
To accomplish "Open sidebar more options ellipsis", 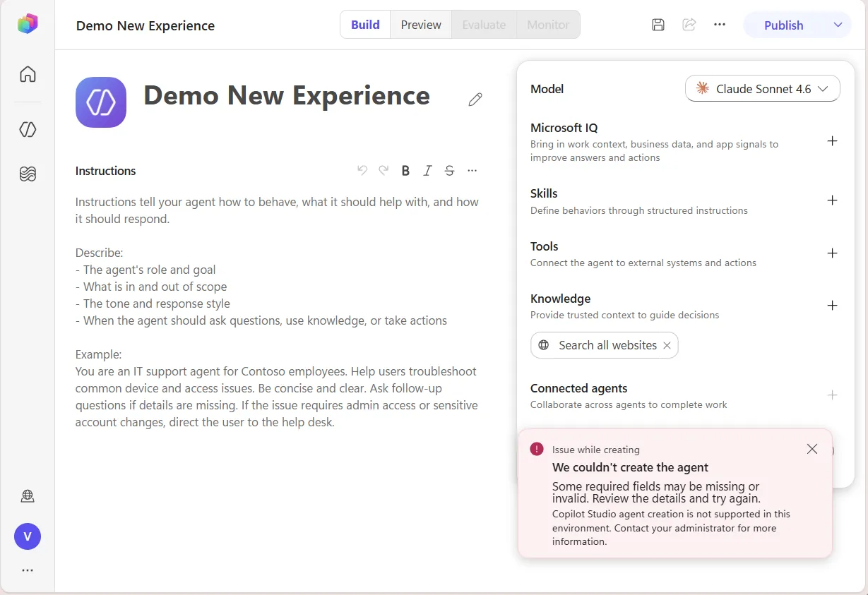I will pyautogui.click(x=28, y=570).
